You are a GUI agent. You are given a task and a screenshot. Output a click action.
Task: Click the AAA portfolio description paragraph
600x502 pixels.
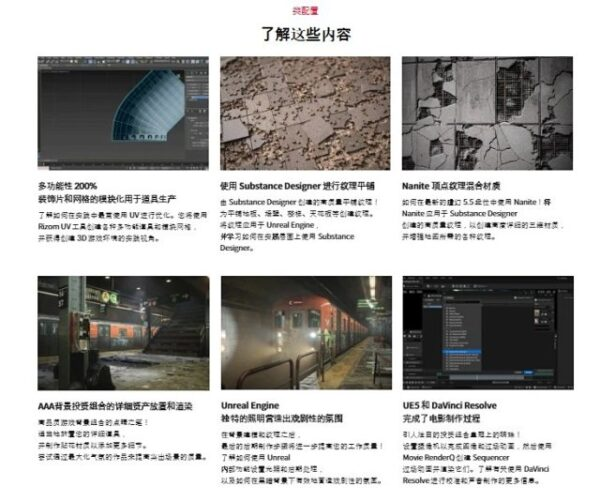(x=122, y=440)
